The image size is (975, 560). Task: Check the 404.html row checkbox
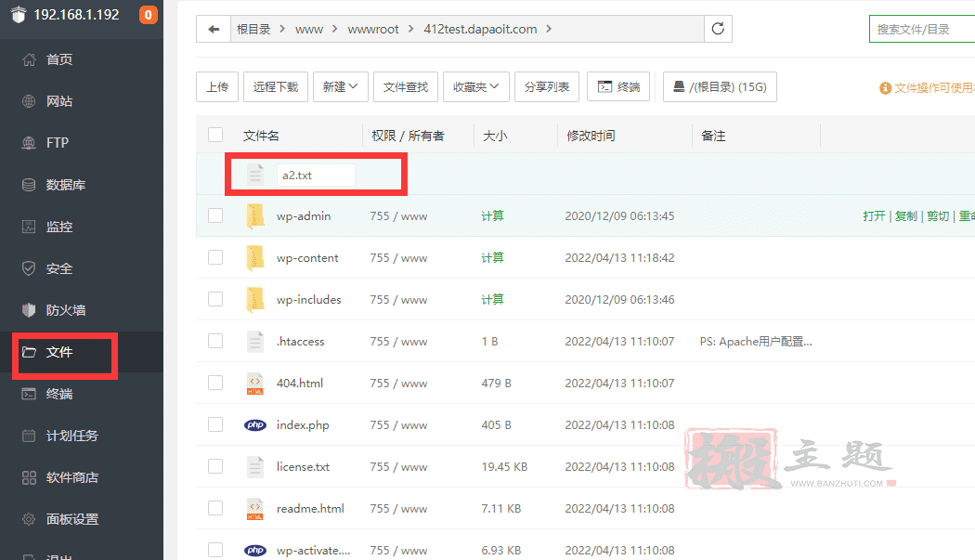click(x=215, y=382)
